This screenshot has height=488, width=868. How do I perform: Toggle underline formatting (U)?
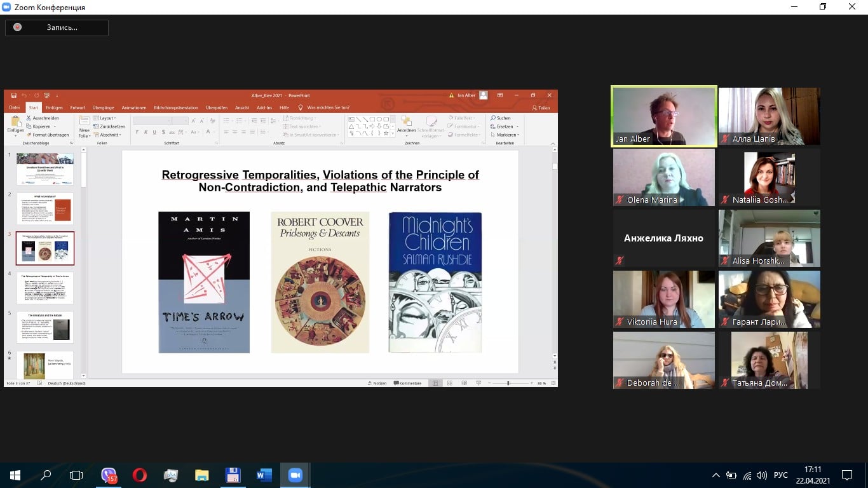pyautogui.click(x=154, y=132)
